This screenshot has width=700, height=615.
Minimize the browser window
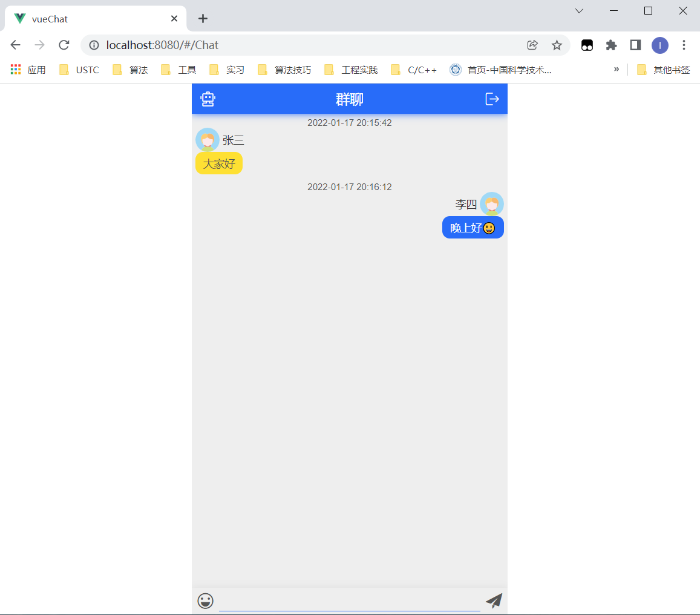[614, 11]
